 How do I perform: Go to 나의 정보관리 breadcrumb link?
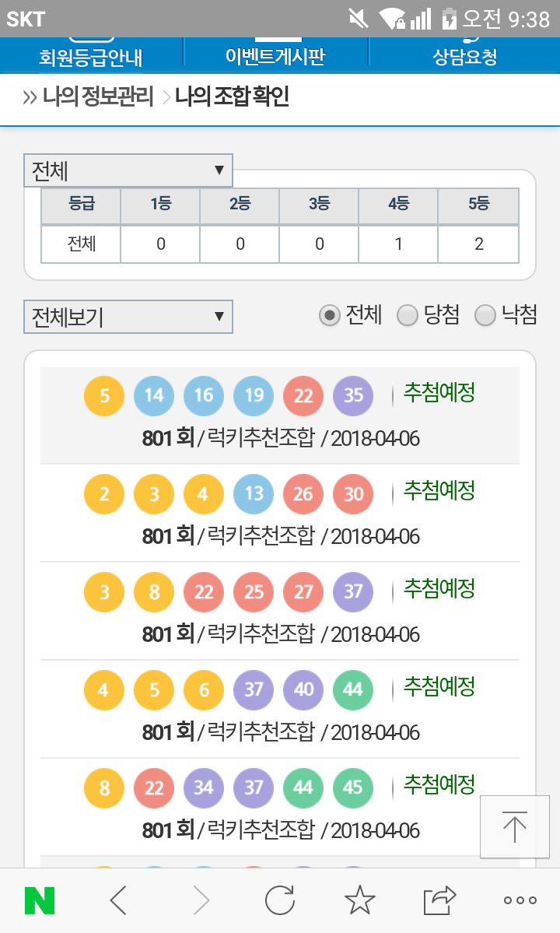pos(98,97)
